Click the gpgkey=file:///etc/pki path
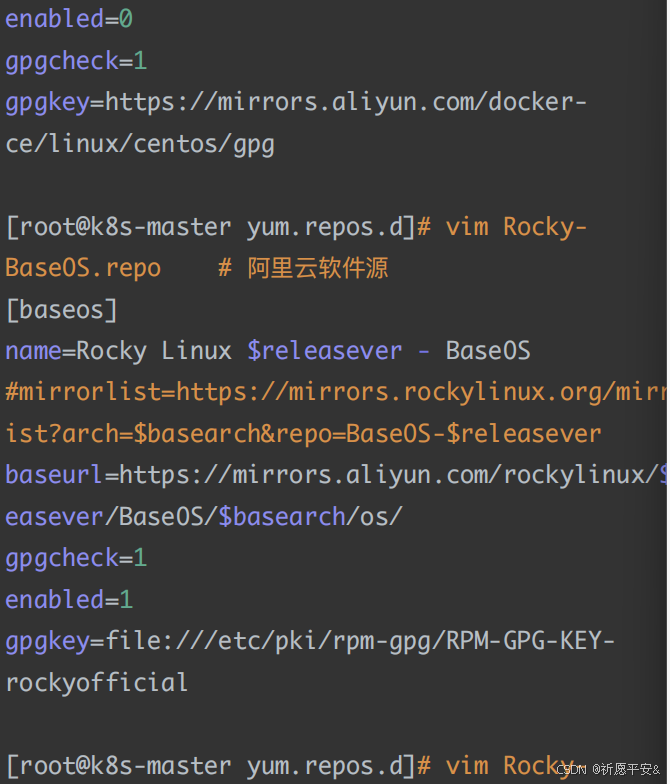The image size is (670, 784). tap(310, 642)
